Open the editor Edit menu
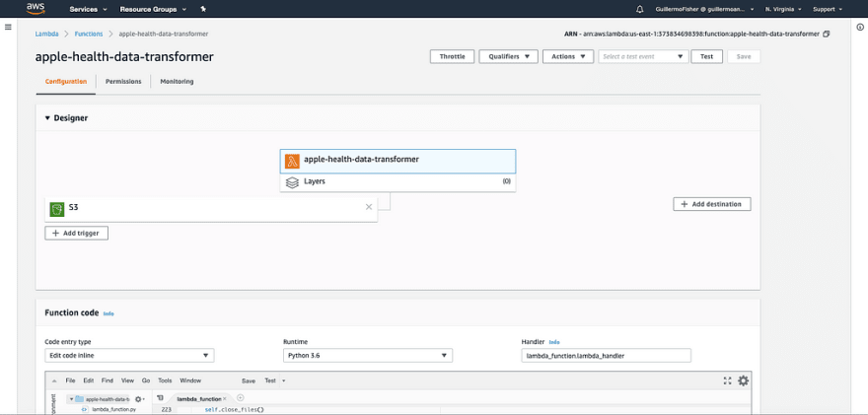868x415 pixels. (89, 380)
